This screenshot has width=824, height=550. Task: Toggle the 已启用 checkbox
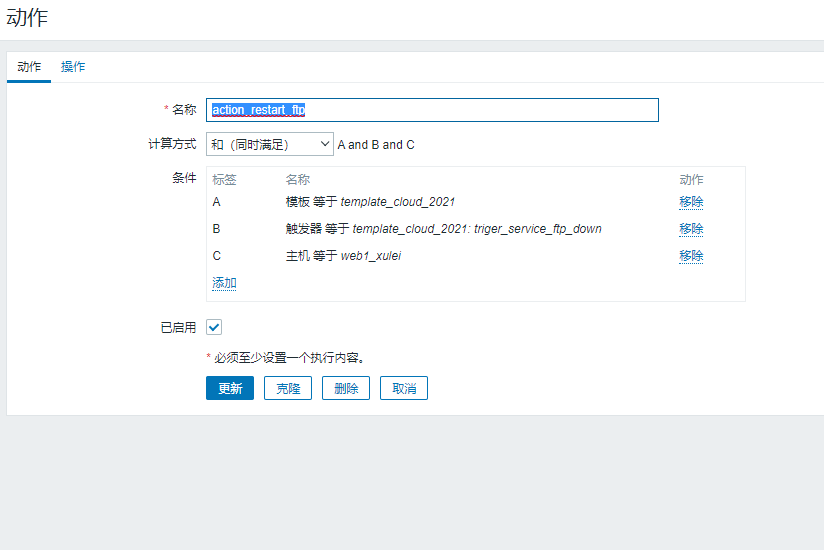214,327
